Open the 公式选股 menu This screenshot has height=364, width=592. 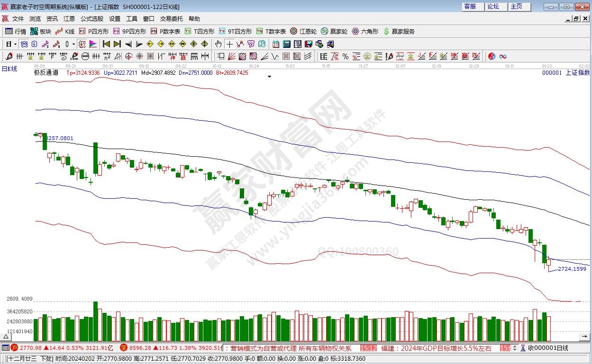[91, 19]
